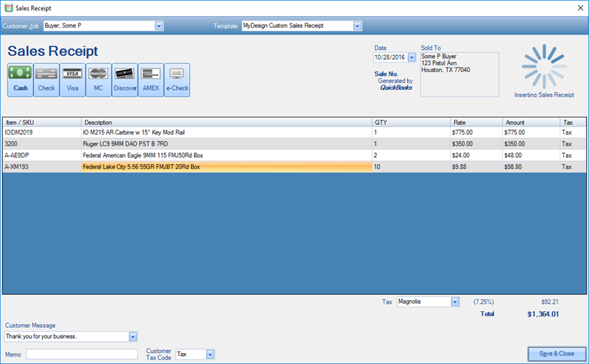
Task: Pick the Discover card payment option
Action: point(124,80)
